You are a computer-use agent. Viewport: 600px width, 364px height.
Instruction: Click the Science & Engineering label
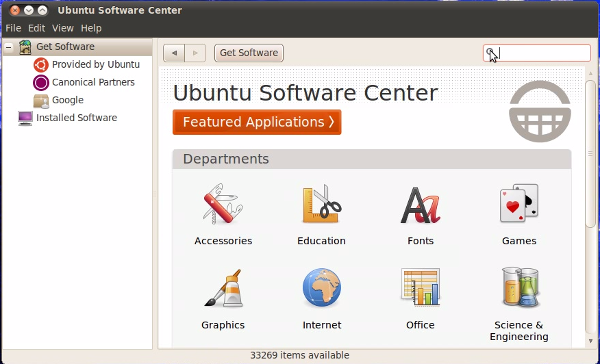[519, 330]
